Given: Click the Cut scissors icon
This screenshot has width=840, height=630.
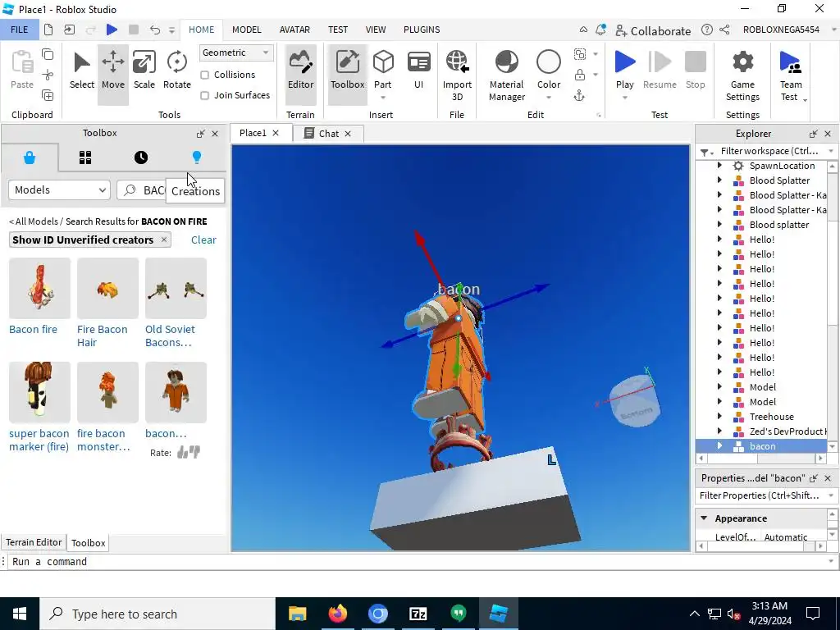Looking at the screenshot, I should click(x=48, y=75).
